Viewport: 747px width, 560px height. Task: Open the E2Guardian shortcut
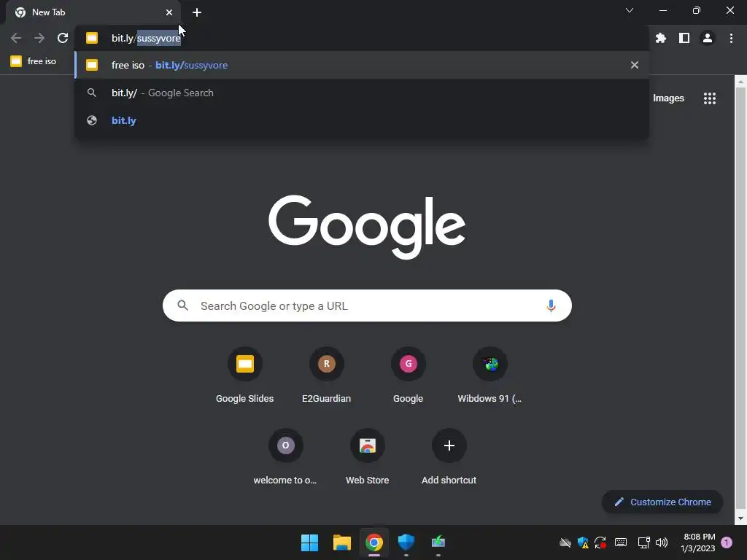coord(326,376)
